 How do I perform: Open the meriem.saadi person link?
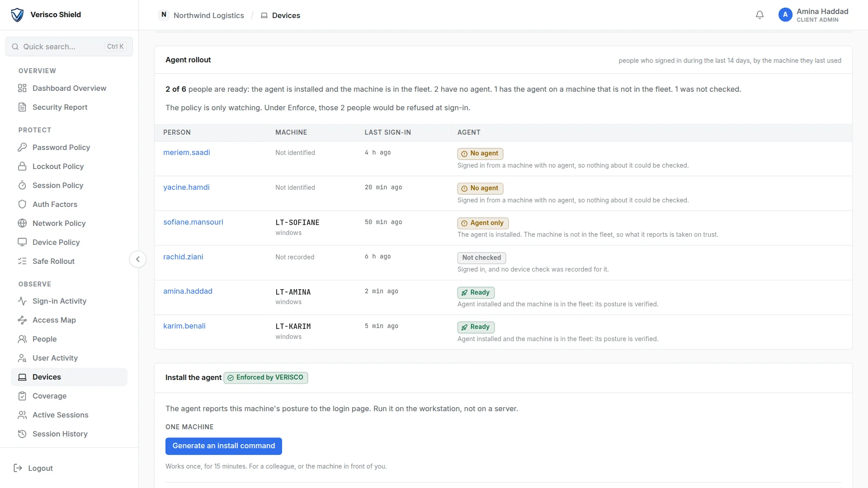[x=186, y=153]
